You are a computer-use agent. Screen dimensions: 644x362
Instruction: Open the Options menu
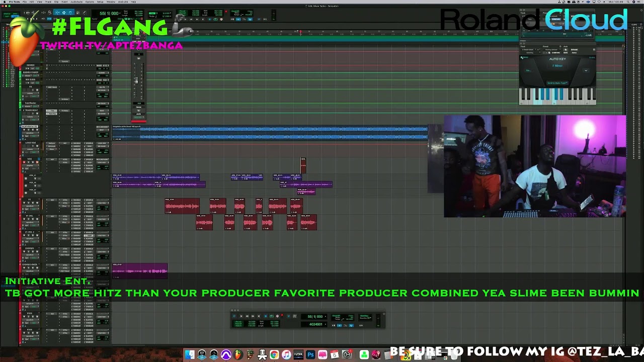click(90, 2)
